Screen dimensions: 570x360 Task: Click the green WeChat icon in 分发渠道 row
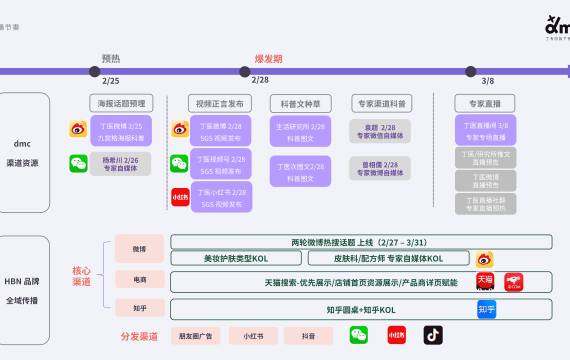tap(359, 335)
